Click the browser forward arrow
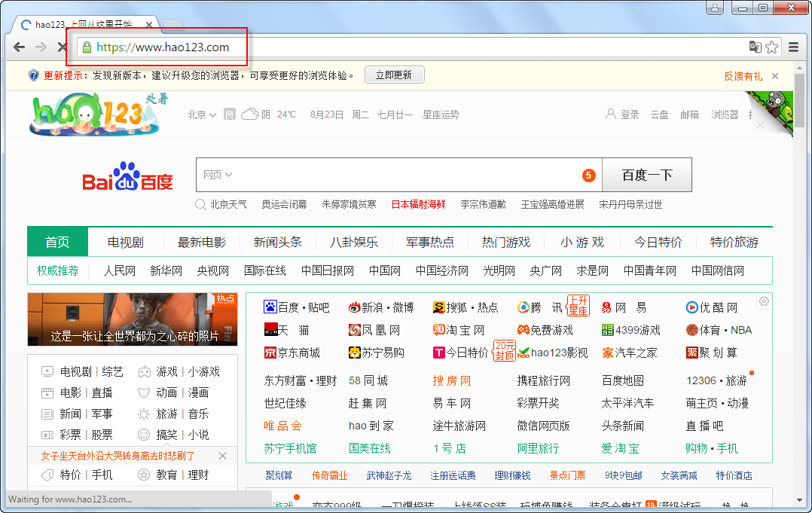 [x=41, y=47]
